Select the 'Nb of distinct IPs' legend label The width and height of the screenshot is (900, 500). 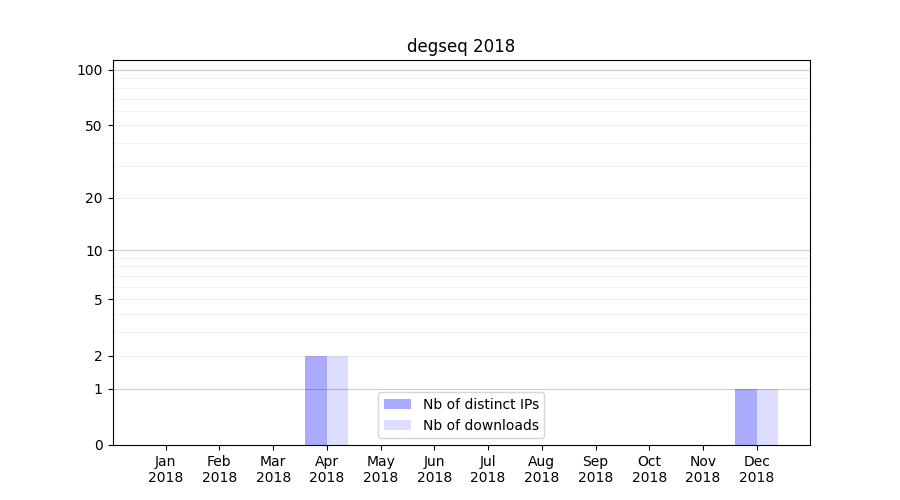point(480,404)
